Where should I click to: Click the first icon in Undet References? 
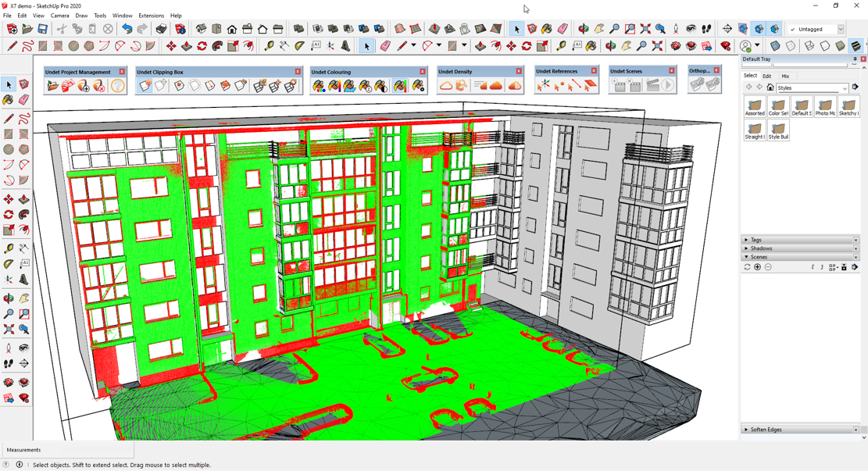click(x=544, y=85)
